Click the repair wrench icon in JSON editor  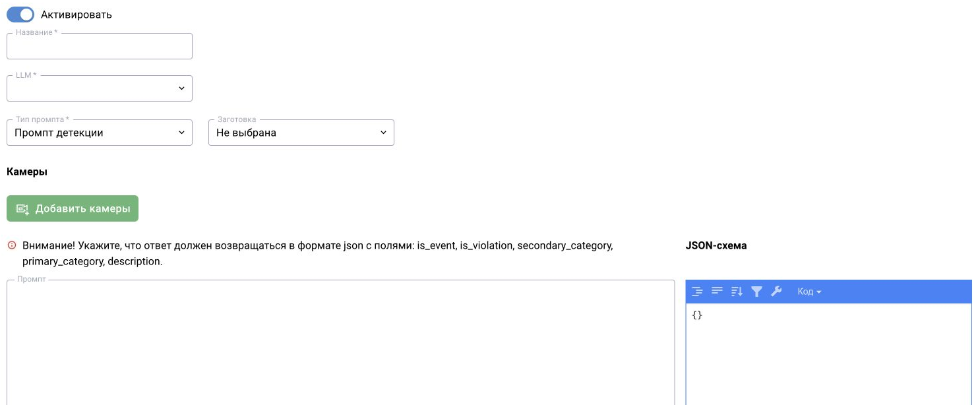pos(776,292)
